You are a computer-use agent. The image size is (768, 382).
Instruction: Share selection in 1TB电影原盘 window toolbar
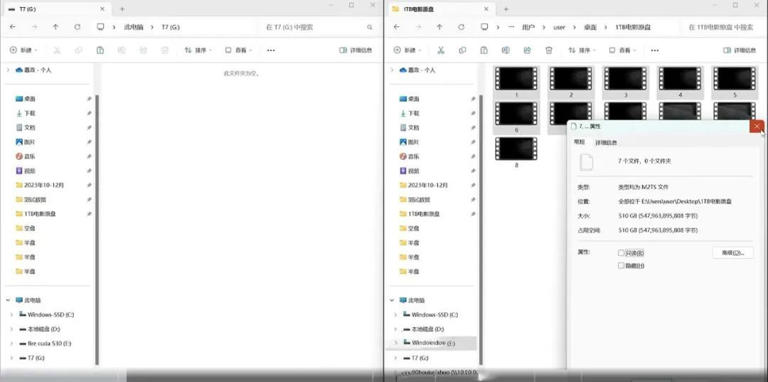(527, 50)
